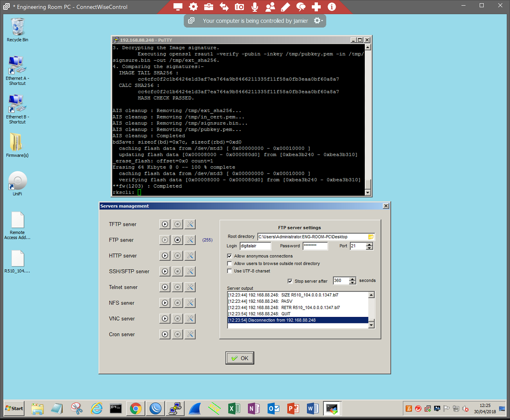Start the SSH/SFTP server
This screenshot has height=420, width=510.
coord(165,272)
